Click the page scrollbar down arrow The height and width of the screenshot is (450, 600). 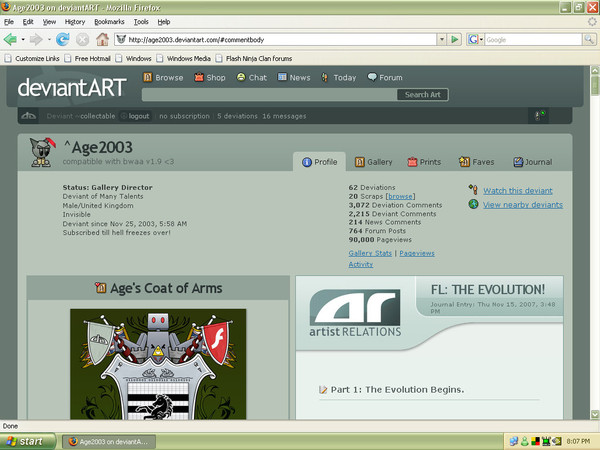(x=595, y=414)
